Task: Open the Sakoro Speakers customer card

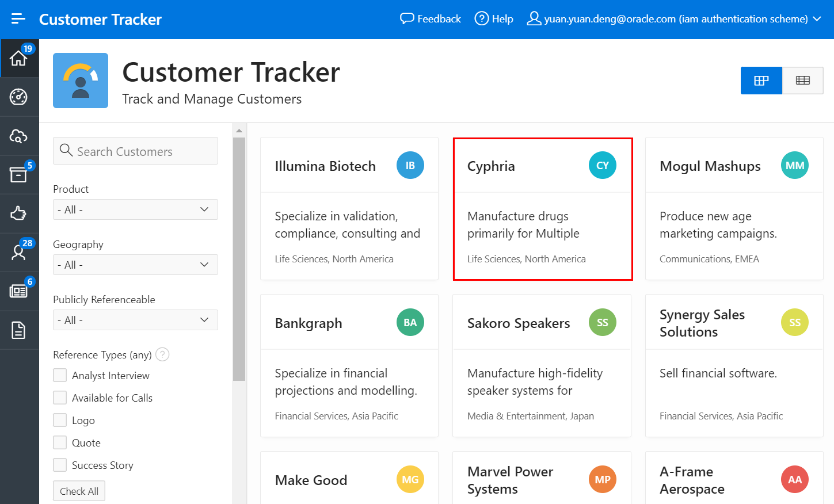Action: coord(542,366)
